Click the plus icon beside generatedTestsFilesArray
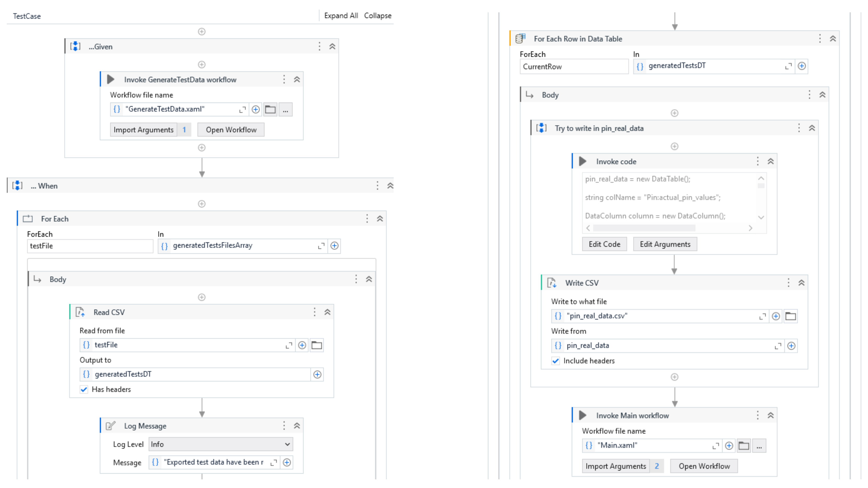The image size is (868, 488). (x=334, y=246)
